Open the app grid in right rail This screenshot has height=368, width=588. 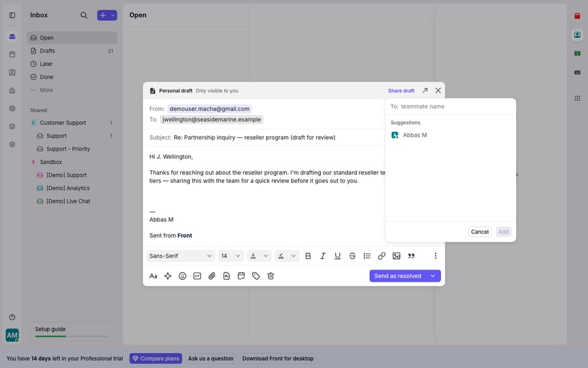click(x=578, y=98)
